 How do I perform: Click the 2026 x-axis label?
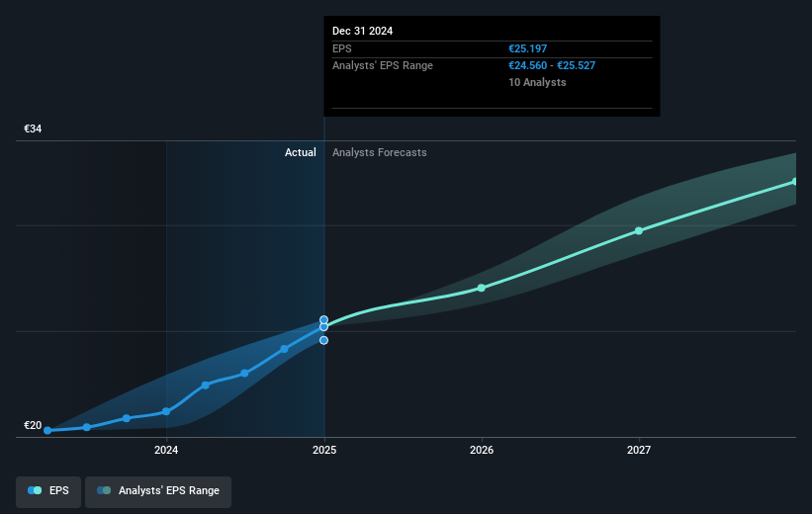tap(482, 450)
